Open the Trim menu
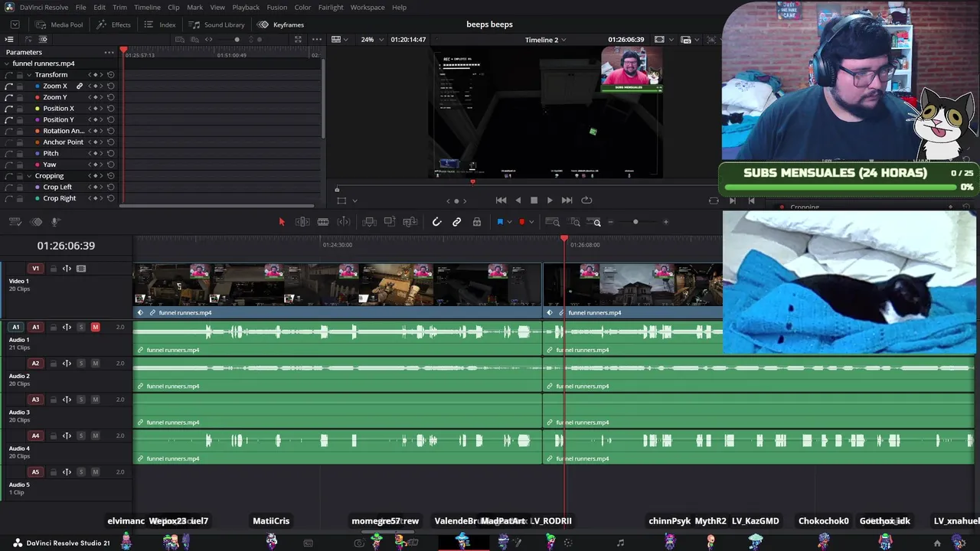980x551 pixels. [x=119, y=7]
